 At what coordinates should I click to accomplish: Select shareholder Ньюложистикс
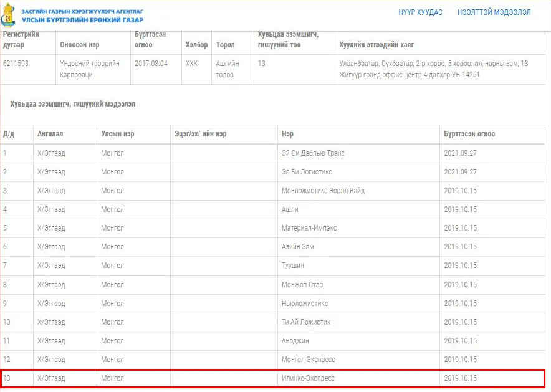[x=305, y=303]
